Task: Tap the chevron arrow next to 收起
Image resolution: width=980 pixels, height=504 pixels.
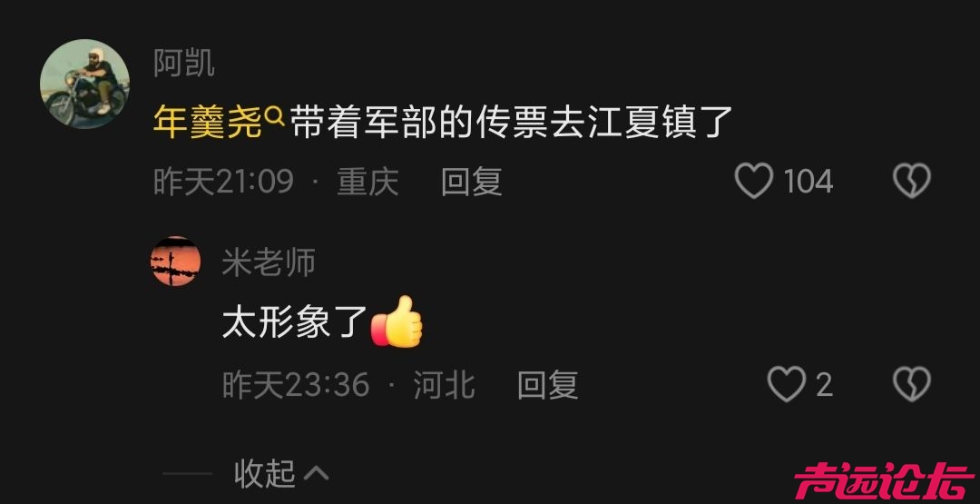Action: coord(316,474)
